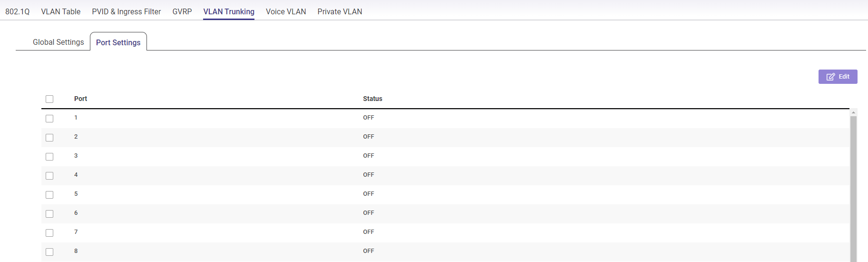868x262 pixels.
Task: Switch to VLAN Table tab
Action: pos(61,11)
